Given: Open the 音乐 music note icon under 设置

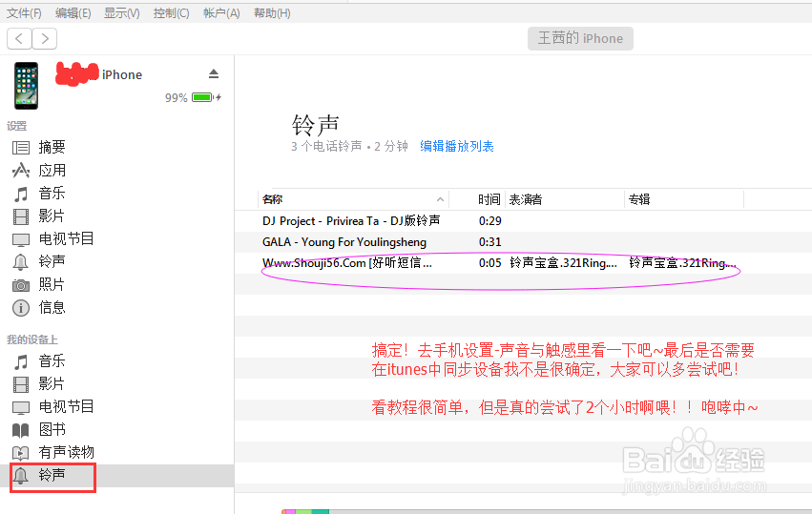Looking at the screenshot, I should pos(21,194).
